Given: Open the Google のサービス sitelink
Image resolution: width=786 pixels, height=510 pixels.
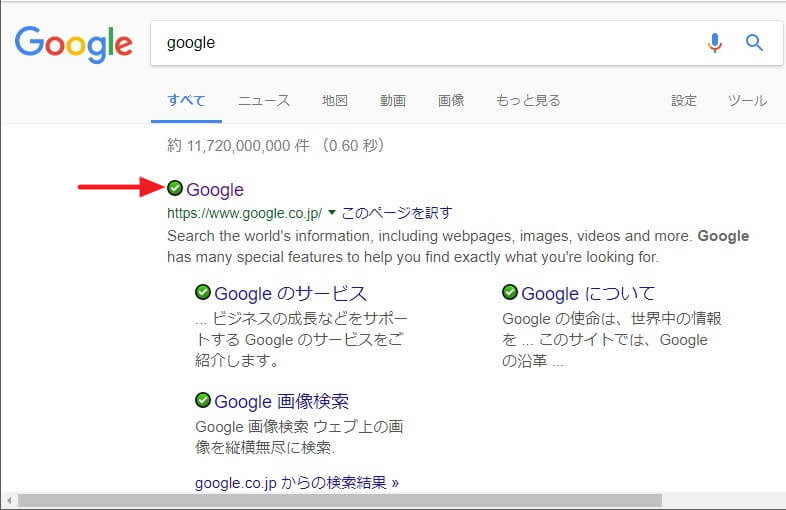Looking at the screenshot, I should point(291,293).
